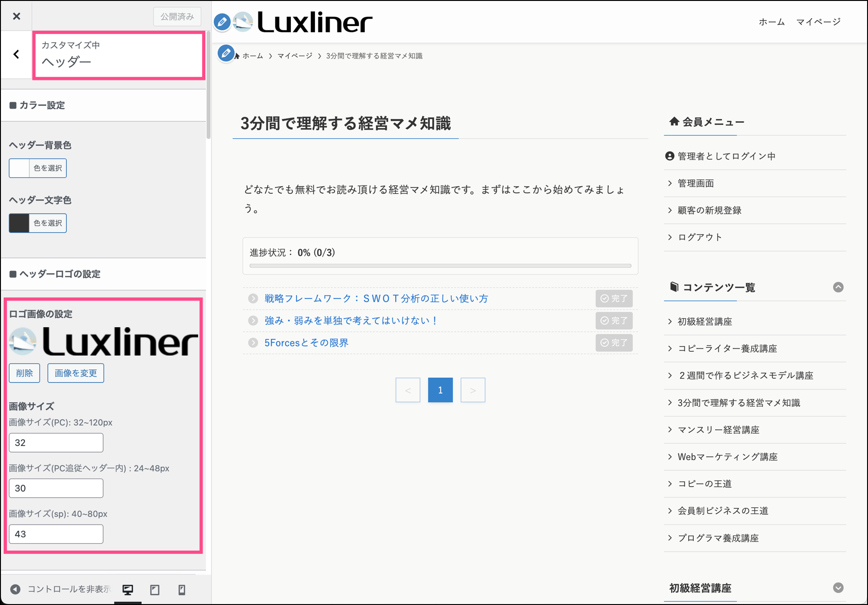This screenshot has height=605, width=868.
Task: Open マイページ in the top navigation
Action: pyautogui.click(x=818, y=22)
